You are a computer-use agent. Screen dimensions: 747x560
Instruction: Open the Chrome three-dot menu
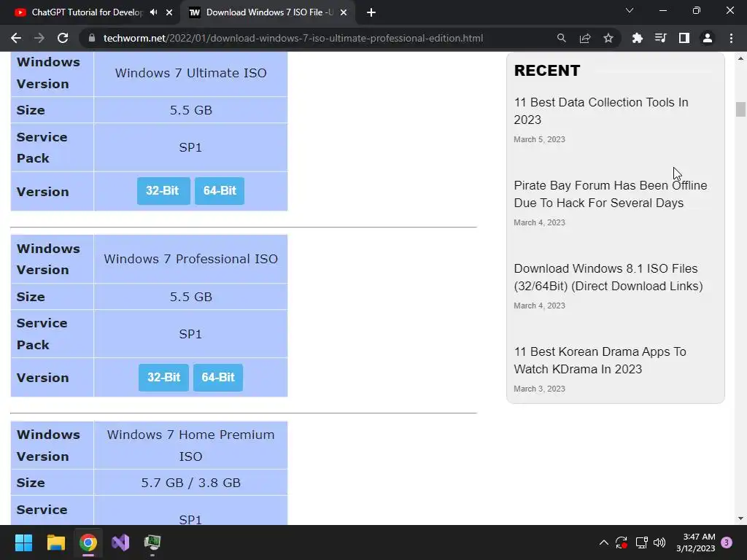point(731,38)
